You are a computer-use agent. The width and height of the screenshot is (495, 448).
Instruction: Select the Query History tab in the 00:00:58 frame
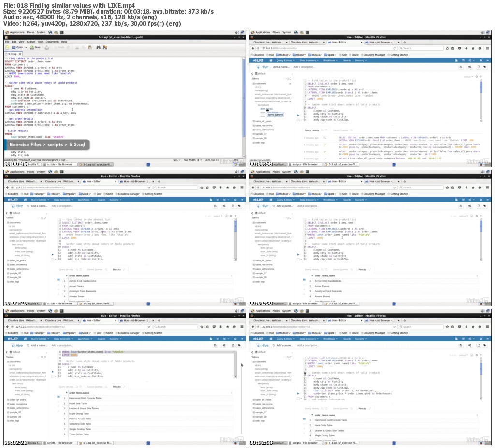[x=312, y=130]
